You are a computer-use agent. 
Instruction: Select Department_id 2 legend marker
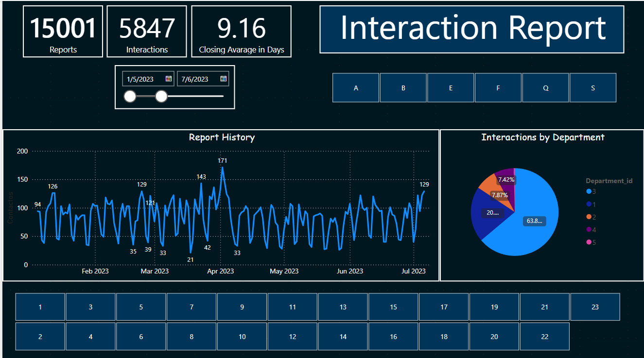click(589, 217)
